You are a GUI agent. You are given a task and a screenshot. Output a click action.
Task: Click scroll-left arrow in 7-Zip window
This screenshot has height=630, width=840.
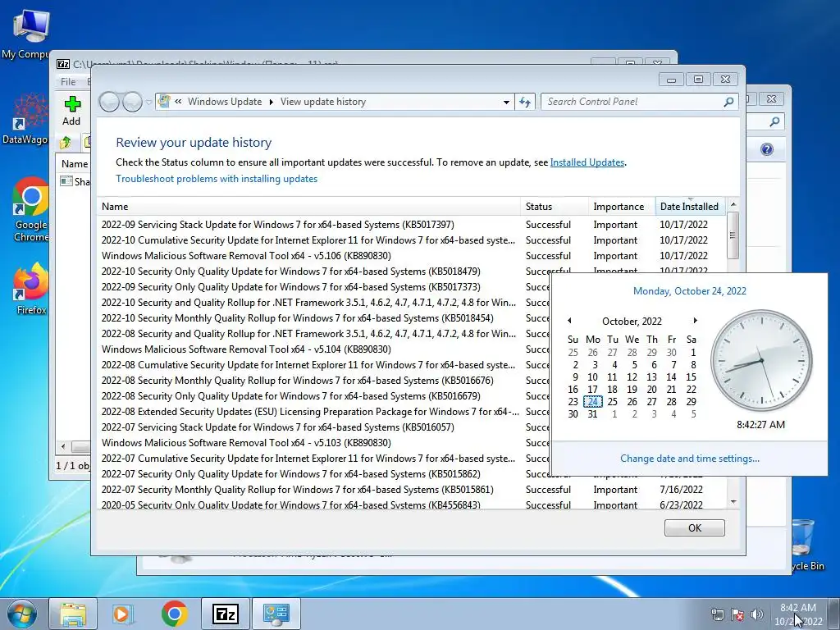point(63,446)
